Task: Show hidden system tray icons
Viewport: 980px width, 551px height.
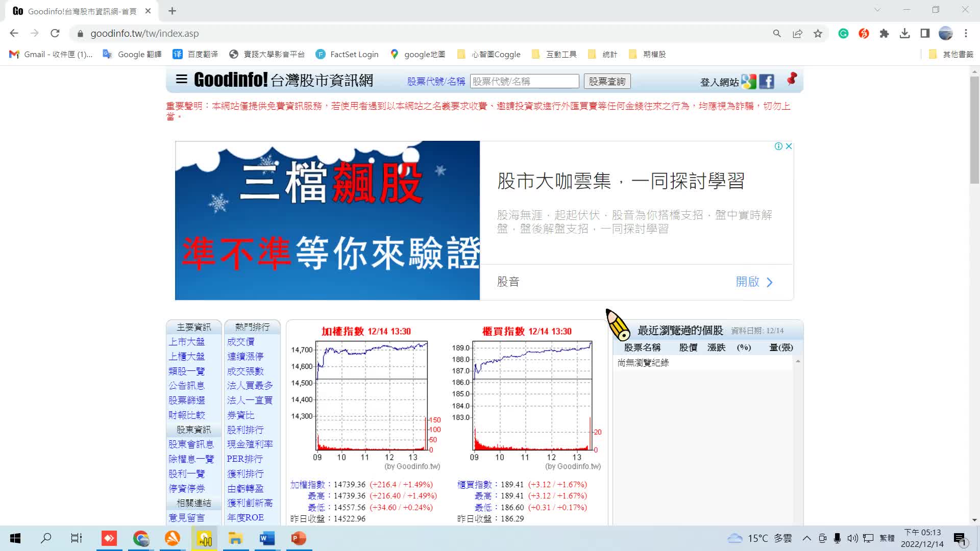Action: [806, 538]
